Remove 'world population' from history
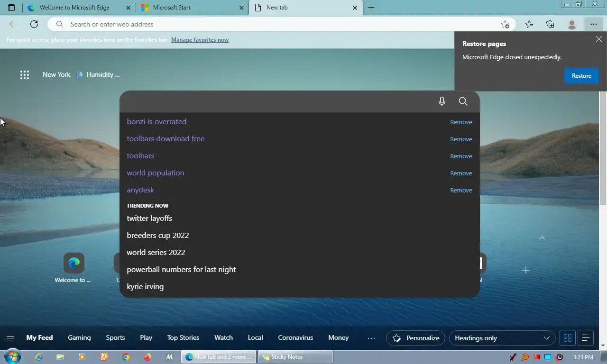This screenshot has height=364, width=607. [x=461, y=173]
